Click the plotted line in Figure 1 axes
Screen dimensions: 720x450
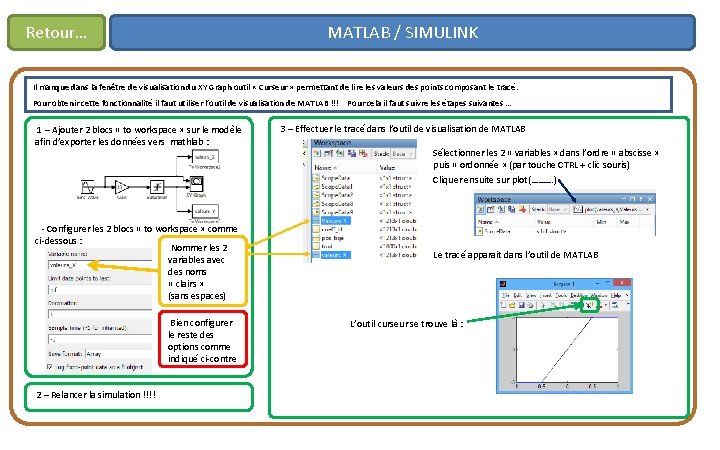pos(568,349)
